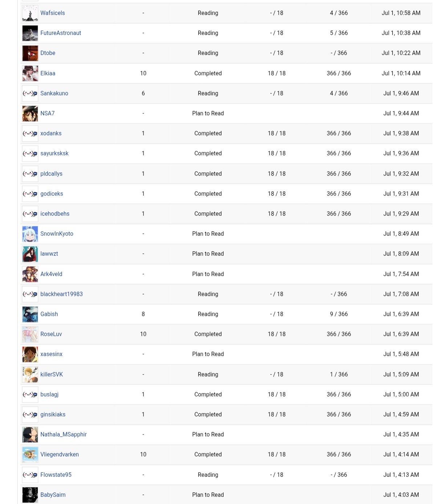Viewport: 436px width, 504px height.
Task: Click SnowInKyoto's blue-haired avatar
Action: click(x=30, y=234)
